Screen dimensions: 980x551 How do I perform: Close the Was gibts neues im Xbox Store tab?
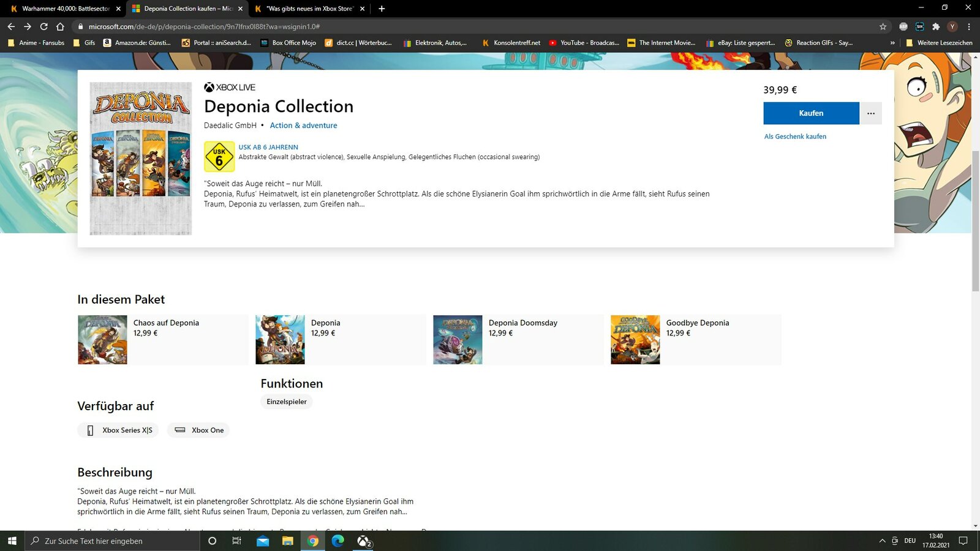(x=362, y=9)
